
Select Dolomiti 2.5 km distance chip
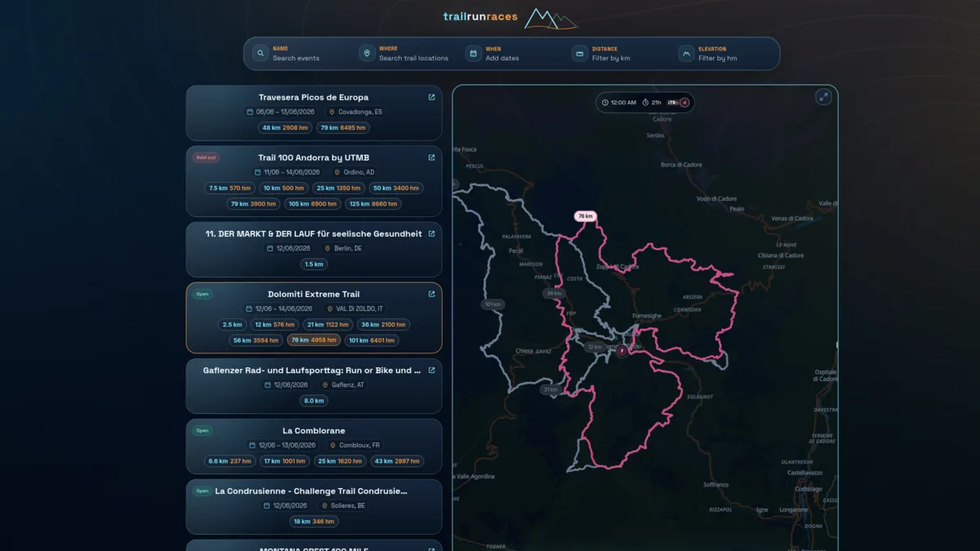coord(232,324)
